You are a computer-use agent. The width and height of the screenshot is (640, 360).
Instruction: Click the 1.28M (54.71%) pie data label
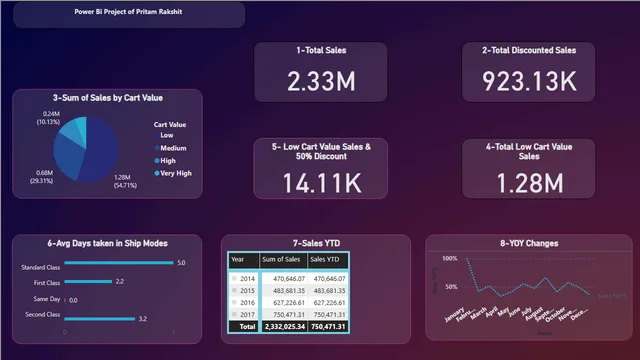125,181
